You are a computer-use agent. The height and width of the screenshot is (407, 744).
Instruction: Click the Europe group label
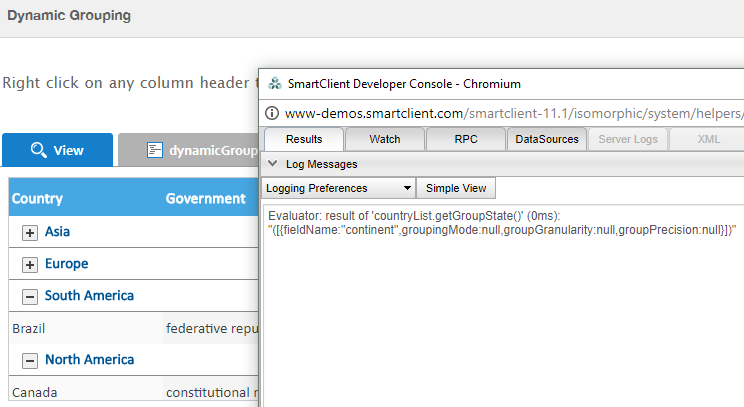pos(66,264)
